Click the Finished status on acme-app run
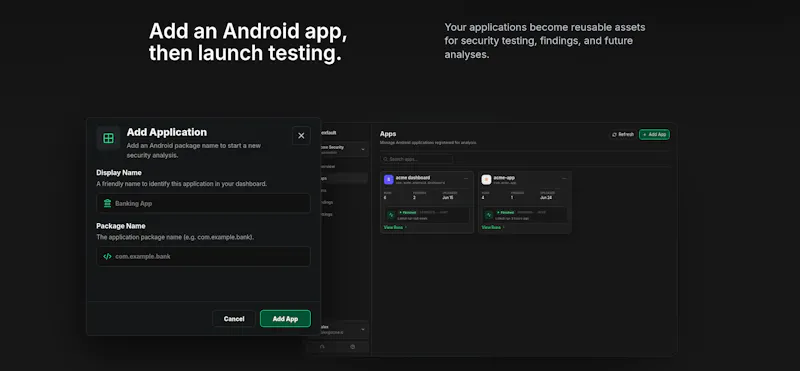This screenshot has height=371, width=800. (x=506, y=212)
